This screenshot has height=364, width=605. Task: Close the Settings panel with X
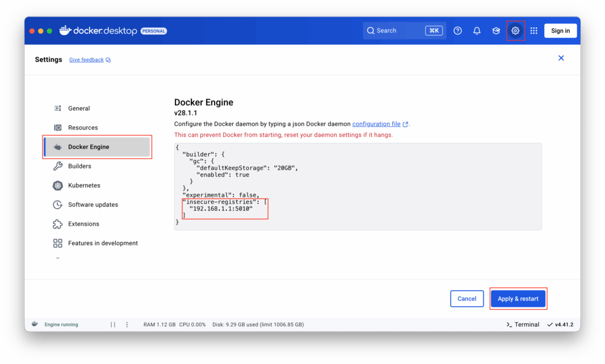click(x=561, y=58)
